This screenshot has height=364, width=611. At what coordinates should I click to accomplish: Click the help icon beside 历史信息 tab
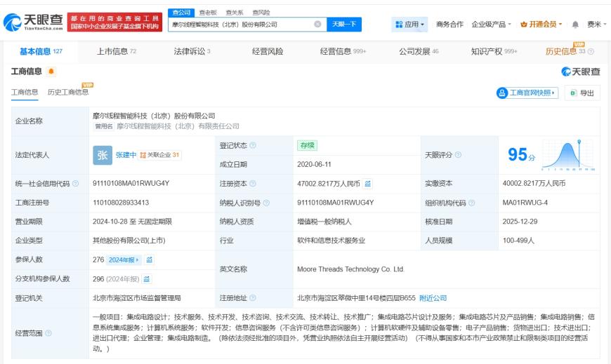point(591,51)
